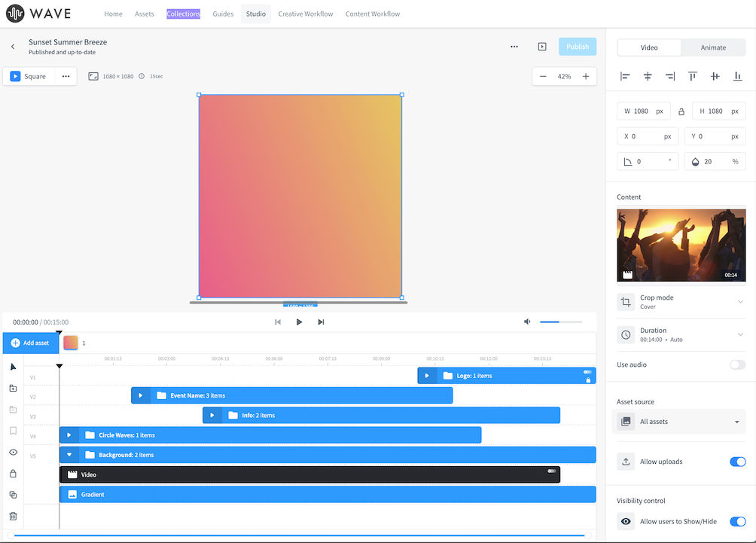Align element horizontal center
The image size is (756, 543).
[648, 76]
